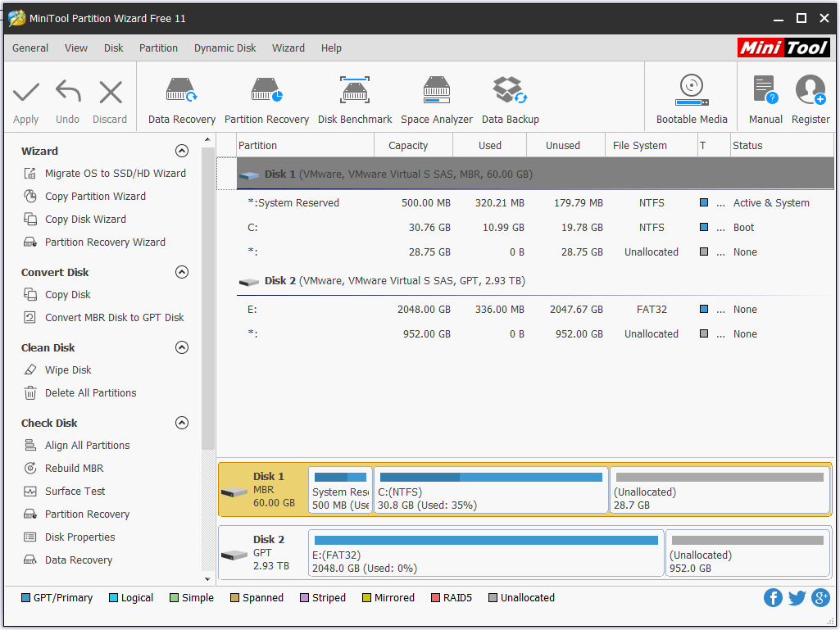840x630 pixels.
Task: Click Rebuild MBR
Action: click(x=64, y=469)
